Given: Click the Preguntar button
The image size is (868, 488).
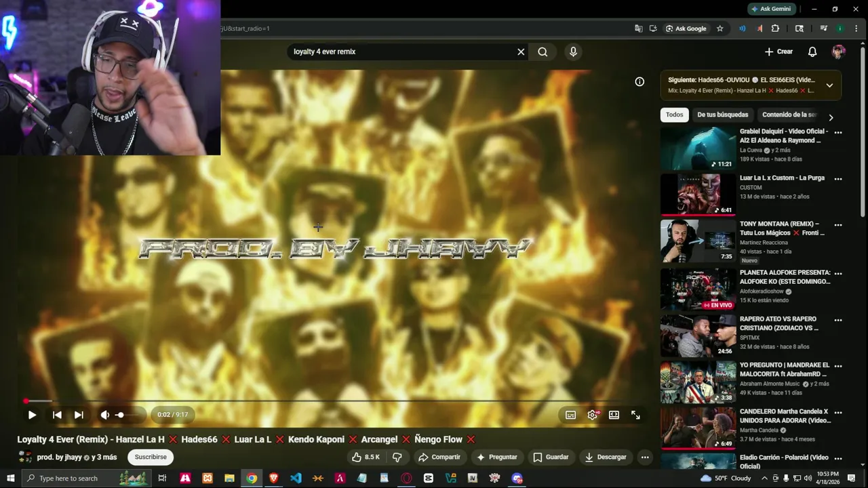Looking at the screenshot, I should click(496, 457).
